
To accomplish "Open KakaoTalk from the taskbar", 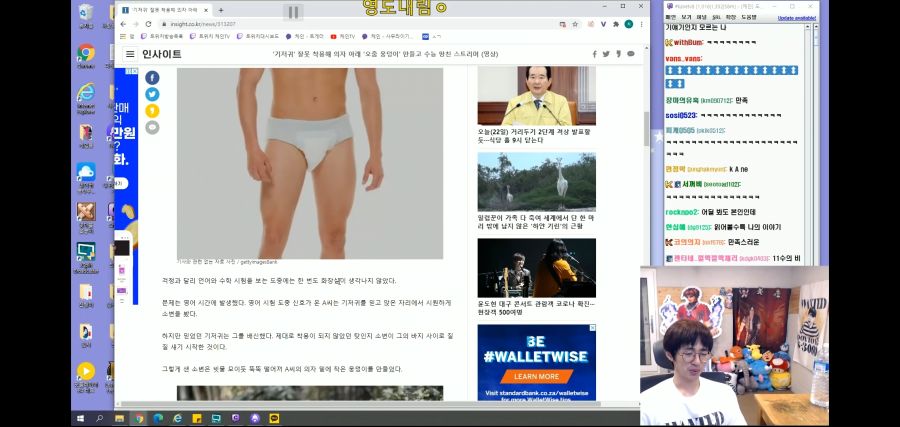I will 274,418.
